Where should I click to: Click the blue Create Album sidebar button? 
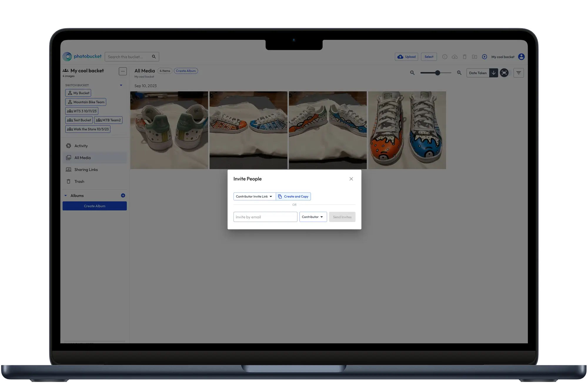click(95, 206)
